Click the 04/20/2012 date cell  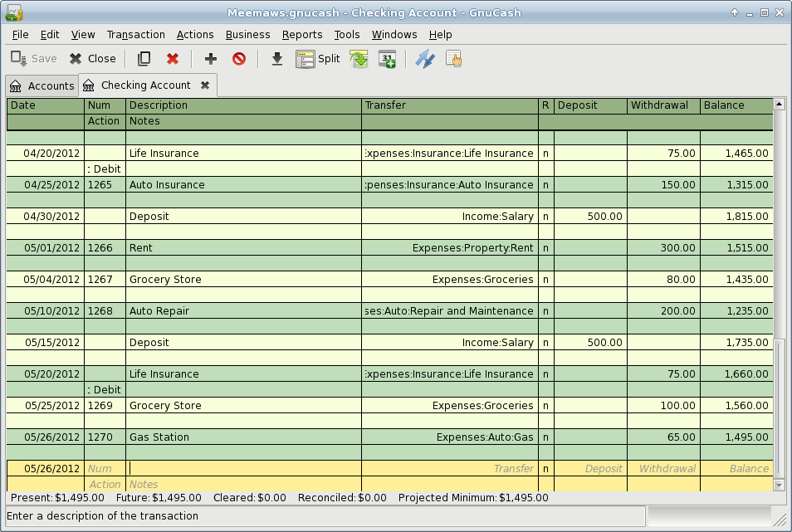(46, 153)
